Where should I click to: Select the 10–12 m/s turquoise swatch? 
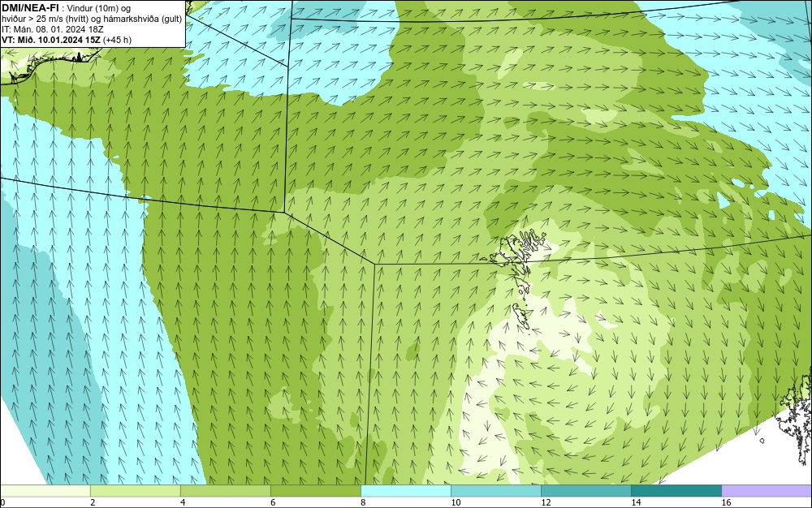point(495,491)
